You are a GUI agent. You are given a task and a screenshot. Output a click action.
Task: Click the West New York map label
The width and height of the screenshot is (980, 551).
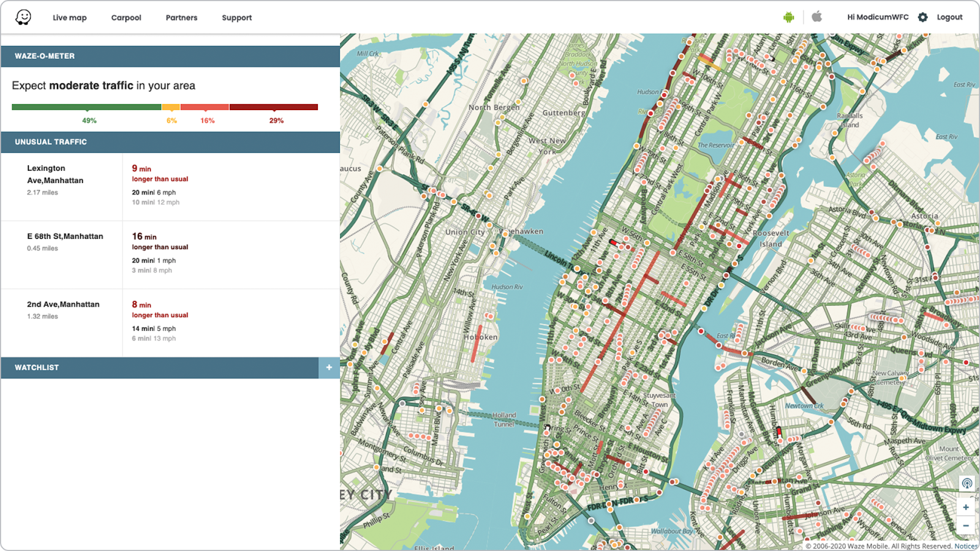point(547,146)
